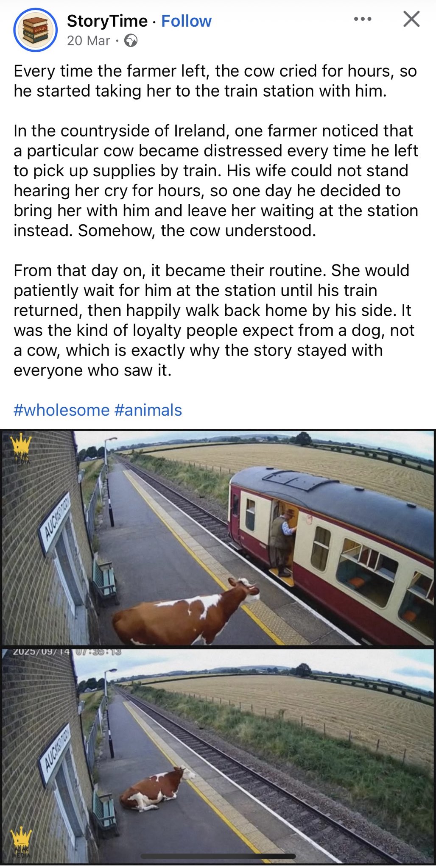Follow the StoryTime page

point(186,21)
